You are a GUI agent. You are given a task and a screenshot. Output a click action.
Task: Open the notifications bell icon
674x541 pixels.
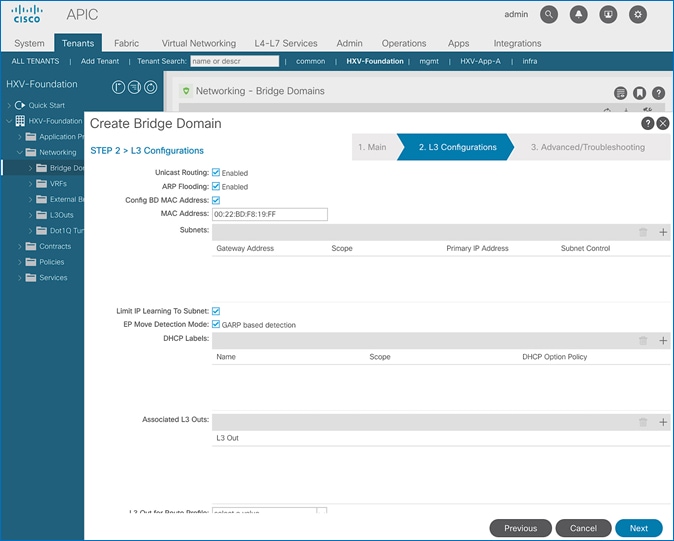579,15
